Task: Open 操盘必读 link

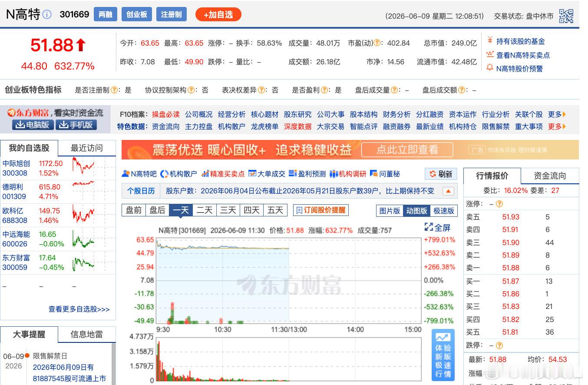Action: (x=165, y=114)
